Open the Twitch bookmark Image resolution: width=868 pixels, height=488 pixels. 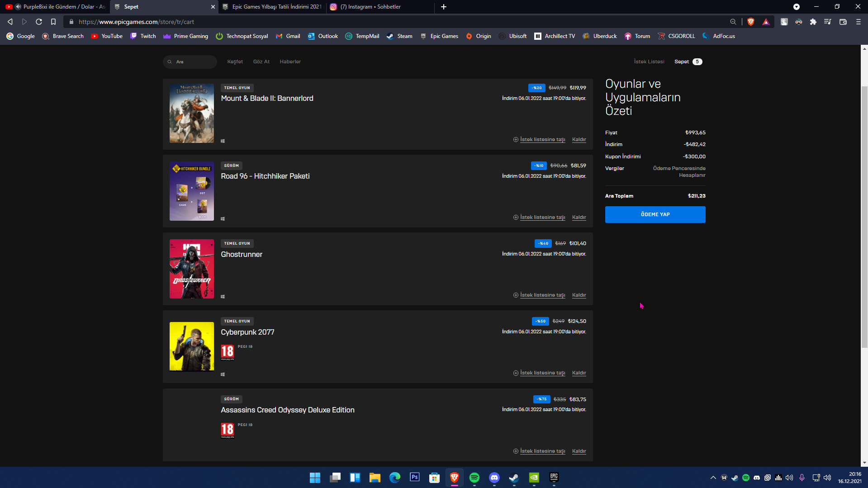click(143, 36)
